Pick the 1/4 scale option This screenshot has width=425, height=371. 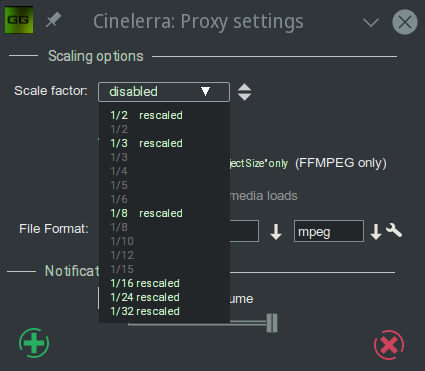coord(119,171)
